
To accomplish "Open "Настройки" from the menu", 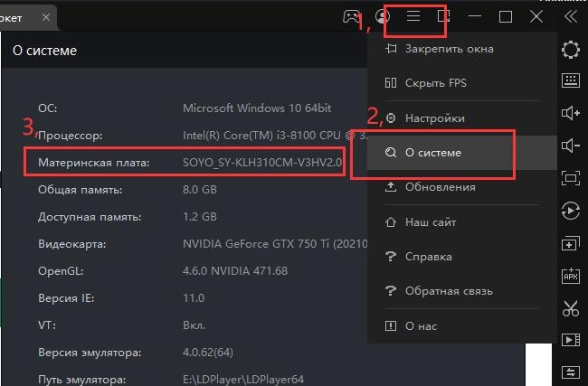I will [435, 118].
